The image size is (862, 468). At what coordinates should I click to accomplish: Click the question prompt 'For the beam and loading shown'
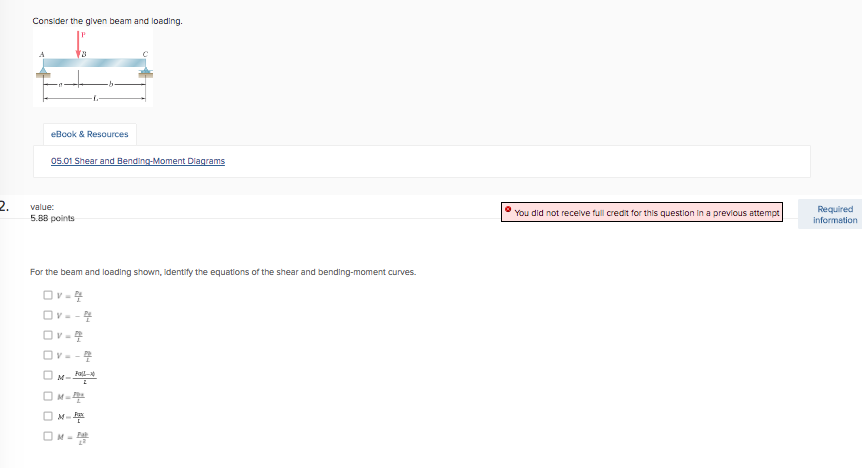(x=223, y=272)
